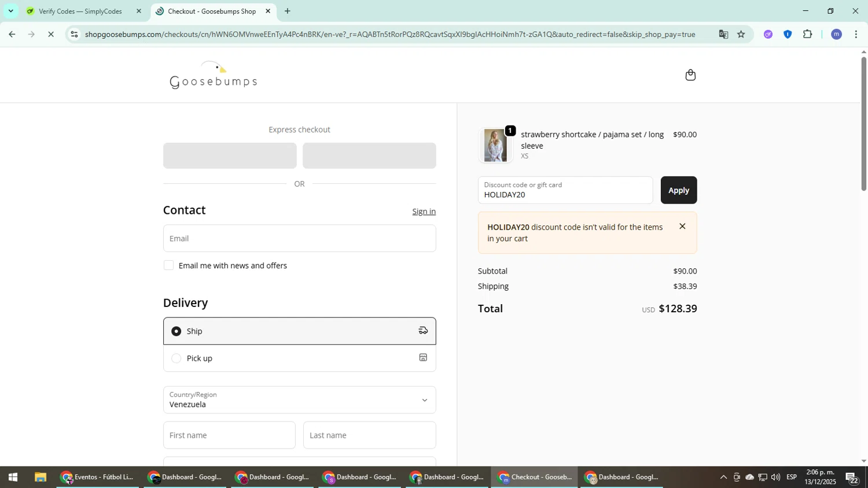Switch to Checkout - Goosebumps taskbar window
This screenshot has width=868, height=488.
point(535,477)
